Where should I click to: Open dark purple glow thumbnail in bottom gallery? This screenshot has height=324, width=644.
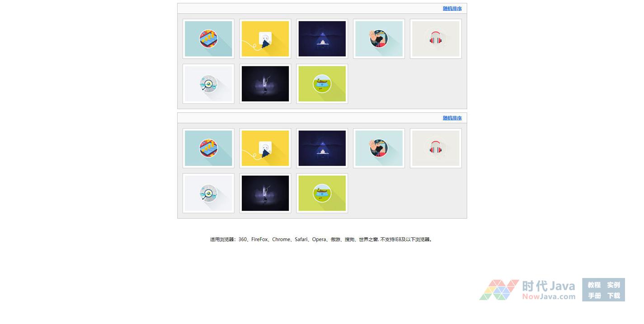coord(265,193)
